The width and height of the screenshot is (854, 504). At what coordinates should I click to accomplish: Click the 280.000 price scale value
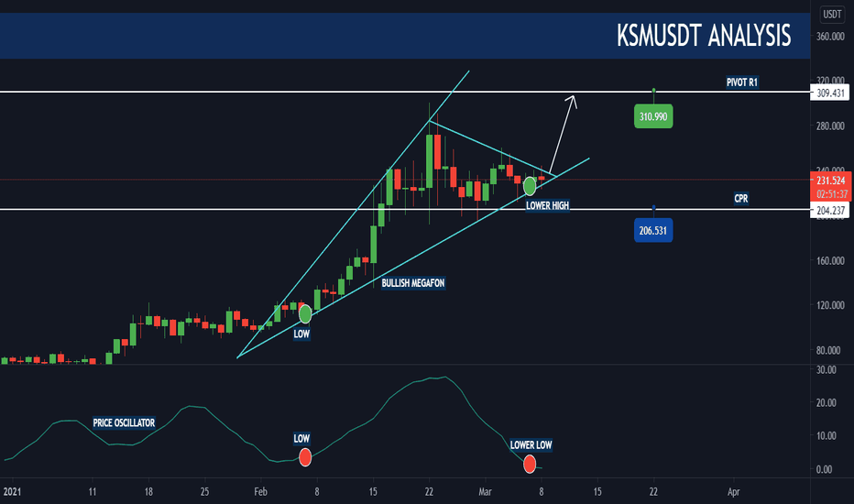830,126
